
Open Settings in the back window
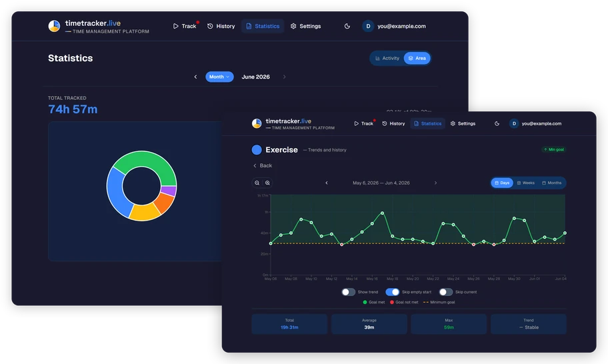pos(305,26)
